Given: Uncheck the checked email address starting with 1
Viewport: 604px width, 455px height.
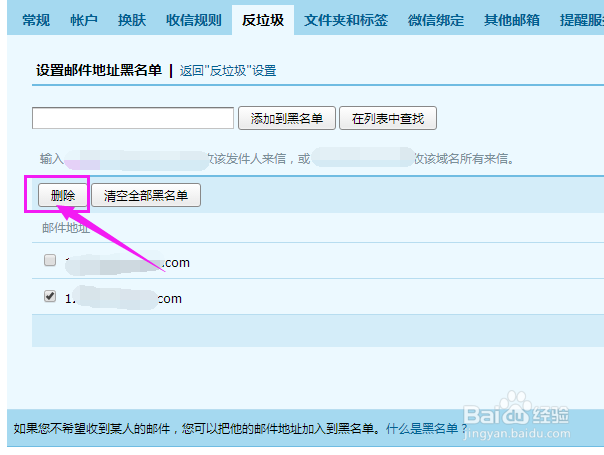Looking at the screenshot, I should pos(50,296).
